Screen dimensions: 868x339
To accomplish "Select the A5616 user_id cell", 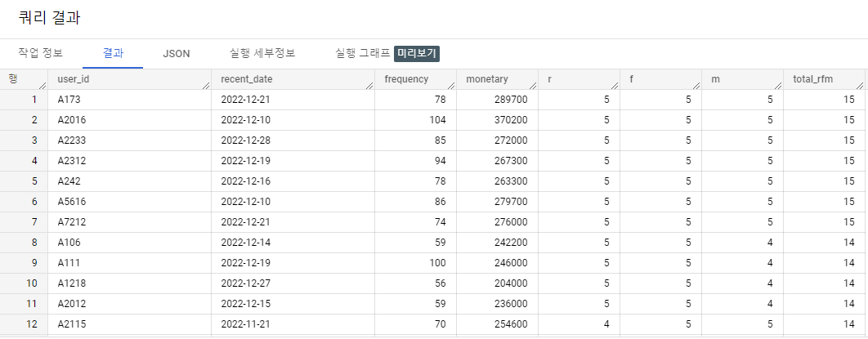I will [x=129, y=202].
